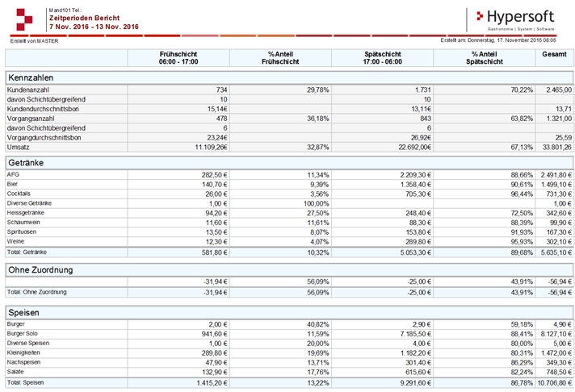This screenshot has height=392, width=575.
Task: Select the Ohne Zuordnung section heading
Action: tap(40, 269)
